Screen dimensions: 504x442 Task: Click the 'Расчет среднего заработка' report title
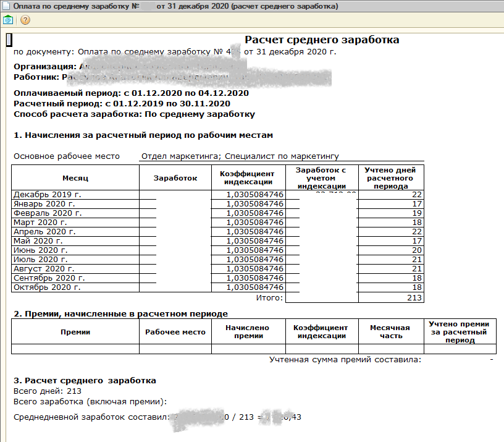click(322, 40)
